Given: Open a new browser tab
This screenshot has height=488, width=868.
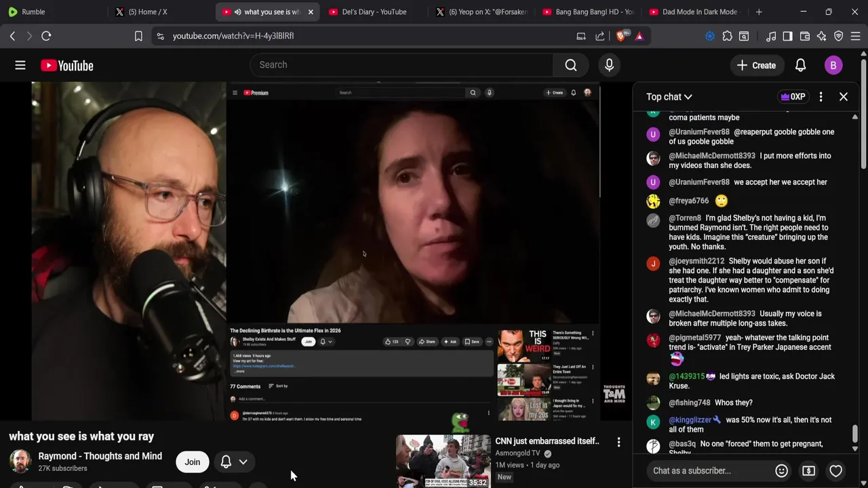Looking at the screenshot, I should (759, 12).
